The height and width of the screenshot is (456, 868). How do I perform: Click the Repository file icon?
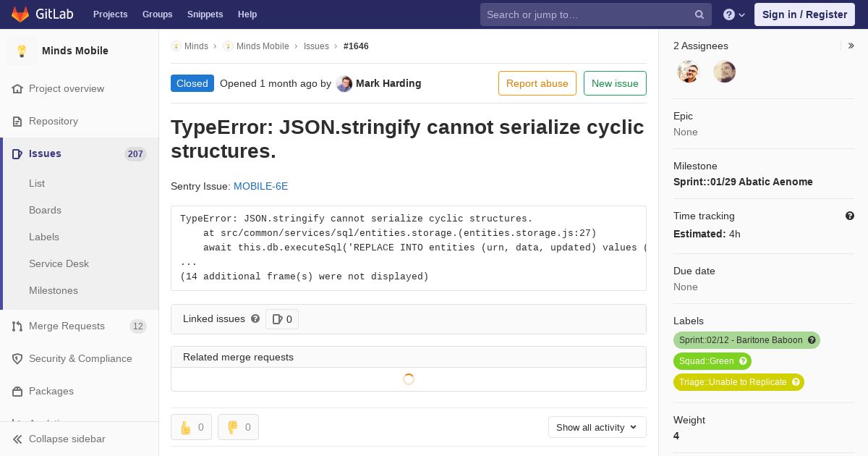coord(17,121)
